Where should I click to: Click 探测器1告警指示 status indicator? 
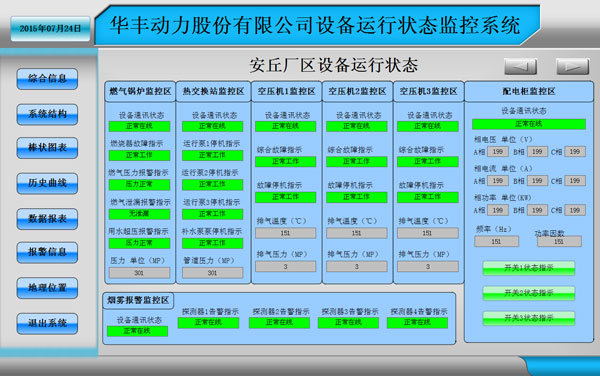coord(208,323)
